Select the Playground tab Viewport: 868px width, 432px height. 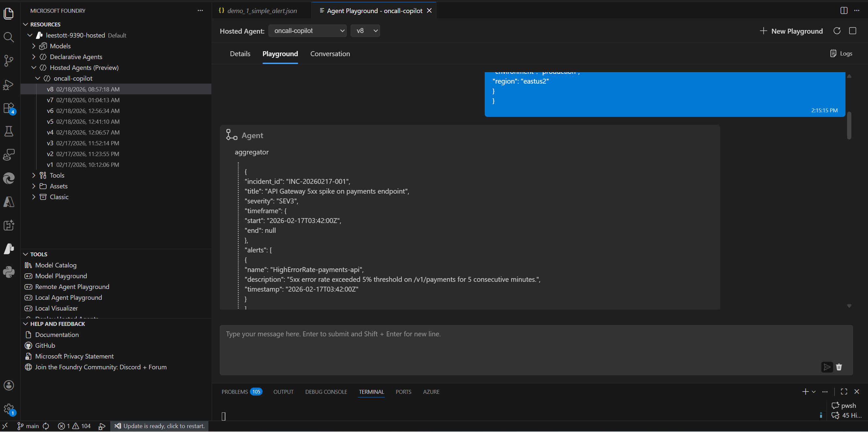pyautogui.click(x=280, y=54)
